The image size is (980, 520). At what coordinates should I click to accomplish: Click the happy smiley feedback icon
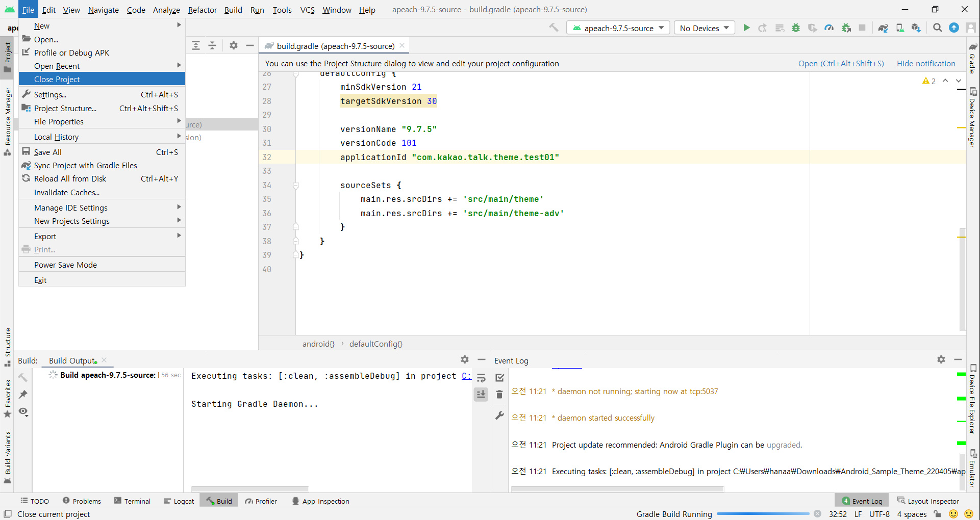click(x=953, y=514)
